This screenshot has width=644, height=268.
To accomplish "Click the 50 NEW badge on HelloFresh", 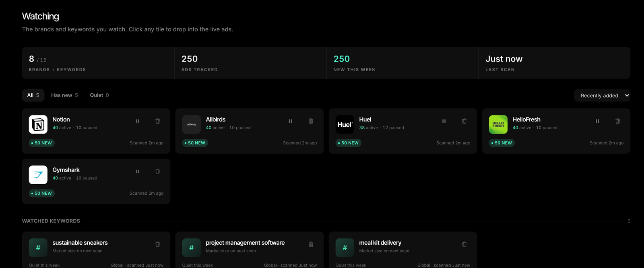I will point(502,143).
